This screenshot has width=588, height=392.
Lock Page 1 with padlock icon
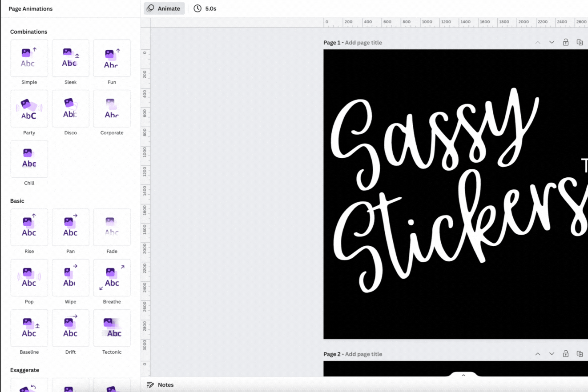(566, 43)
